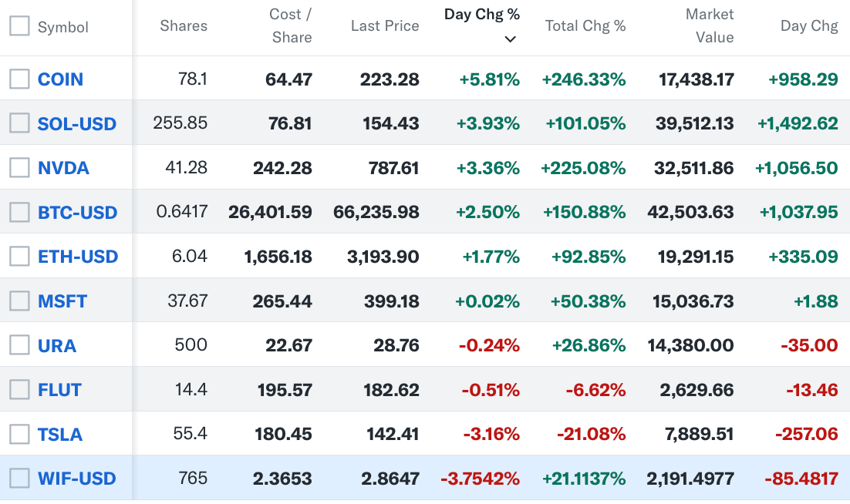850x504 pixels.
Task: Open the SOL-USD symbol link
Action: (x=77, y=123)
